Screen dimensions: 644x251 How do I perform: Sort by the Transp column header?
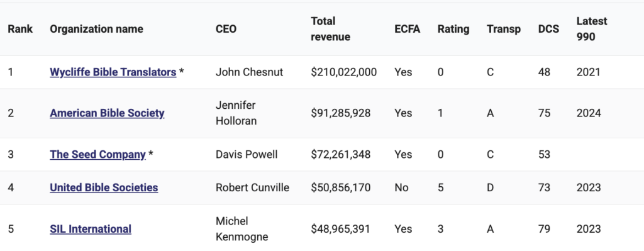click(504, 29)
